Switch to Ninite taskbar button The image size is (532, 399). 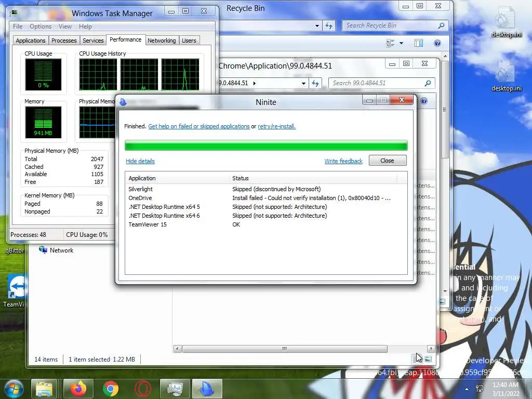click(x=207, y=389)
